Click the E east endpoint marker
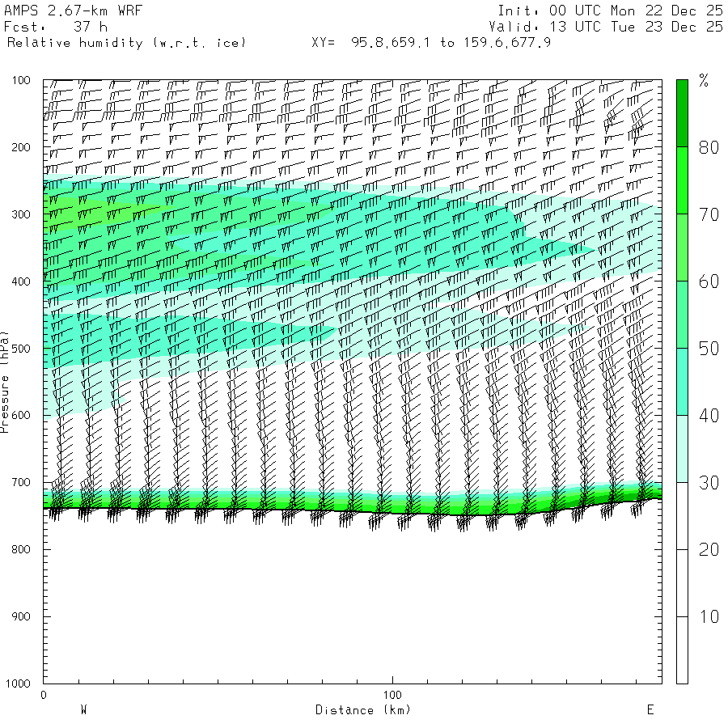 tap(650, 710)
